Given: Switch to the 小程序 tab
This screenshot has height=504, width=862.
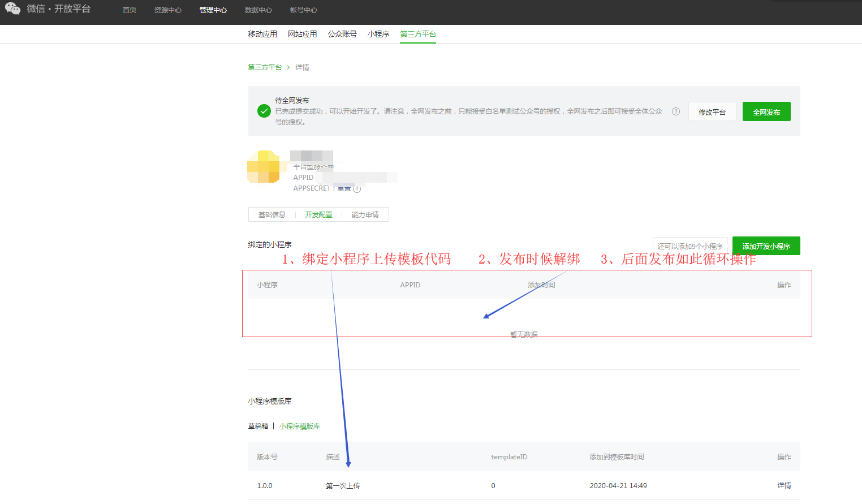Looking at the screenshot, I should (378, 34).
